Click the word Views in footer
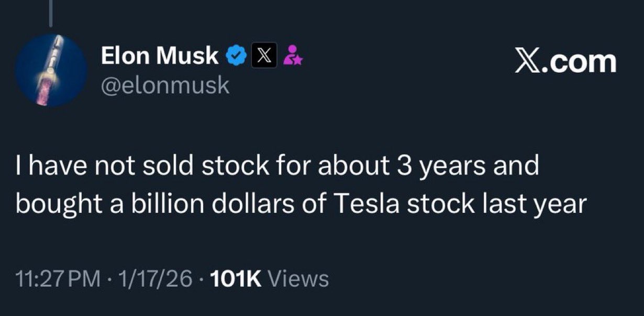 pos(298,278)
